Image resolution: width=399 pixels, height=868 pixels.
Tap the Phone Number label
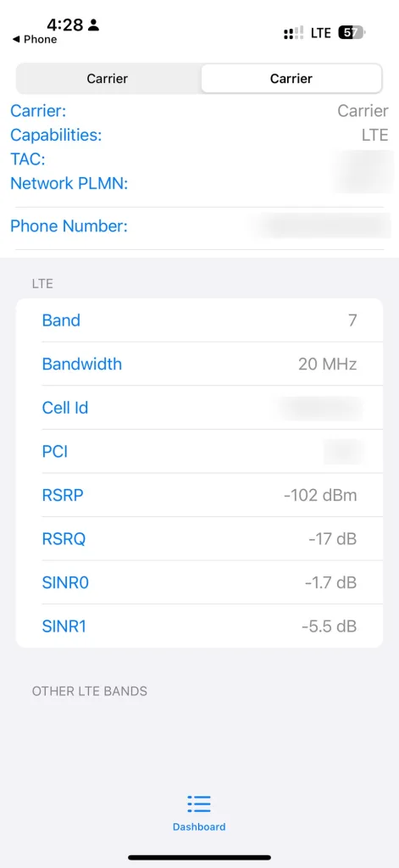coord(69,225)
